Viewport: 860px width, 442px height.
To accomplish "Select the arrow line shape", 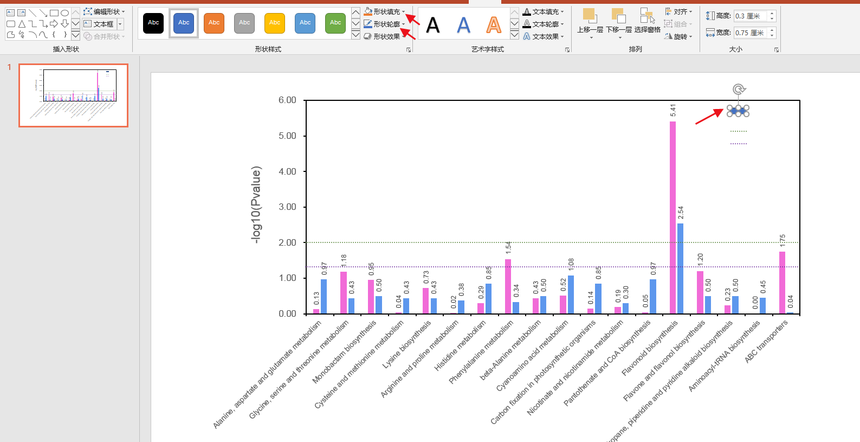I will [x=43, y=13].
